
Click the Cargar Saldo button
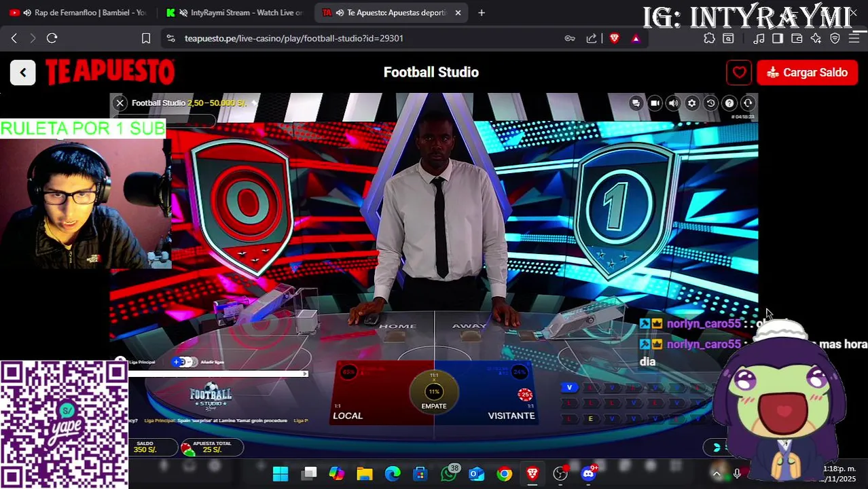tap(807, 72)
